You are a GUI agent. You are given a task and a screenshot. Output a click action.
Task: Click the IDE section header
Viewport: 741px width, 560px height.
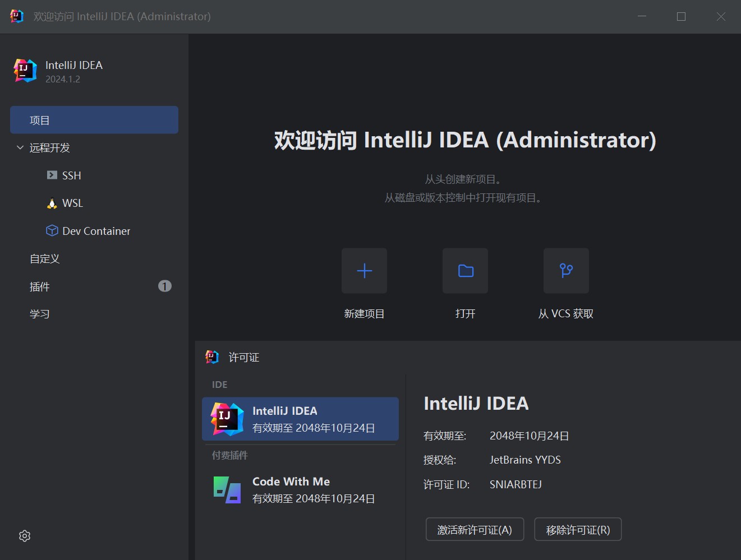[x=219, y=385]
